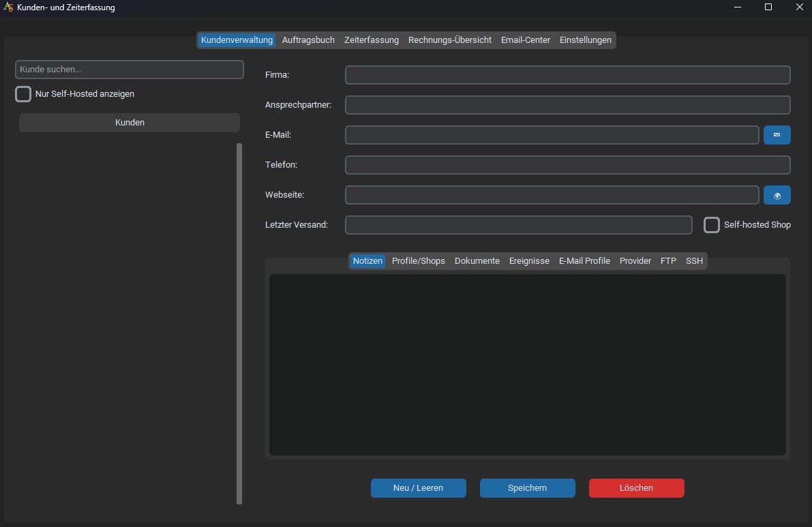The height and width of the screenshot is (527, 812).
Task: Open the Einstellungen tab
Action: point(585,40)
